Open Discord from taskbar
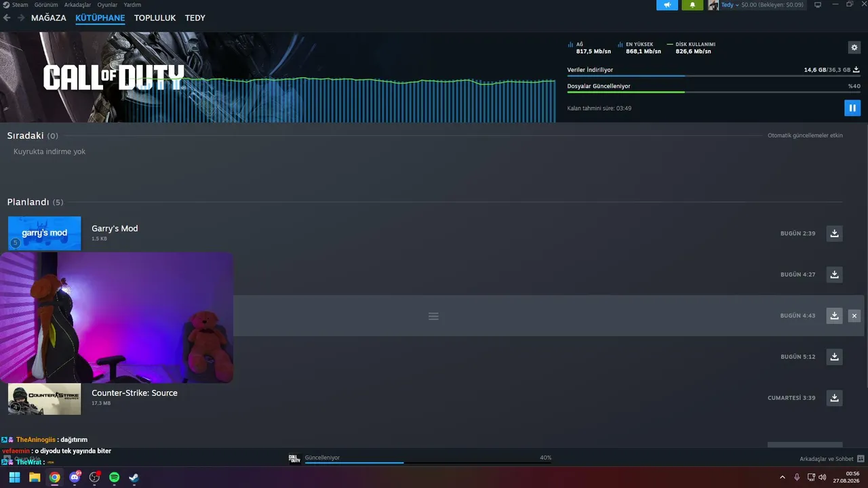868x488 pixels. tap(75, 477)
